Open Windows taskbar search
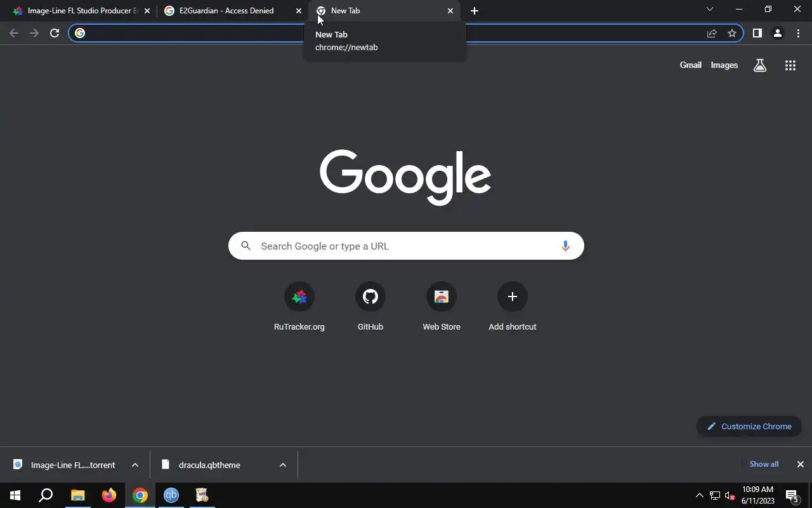The height and width of the screenshot is (508, 812). [46, 495]
